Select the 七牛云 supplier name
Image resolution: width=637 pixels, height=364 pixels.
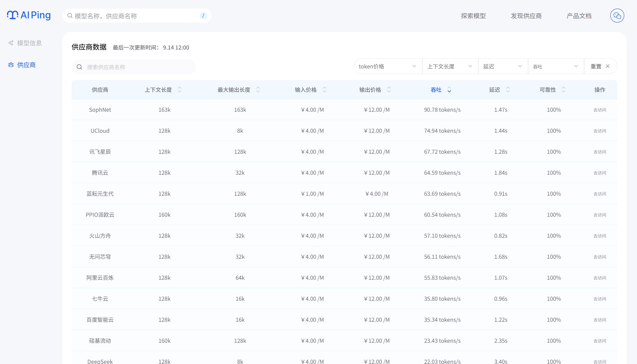pyautogui.click(x=100, y=299)
